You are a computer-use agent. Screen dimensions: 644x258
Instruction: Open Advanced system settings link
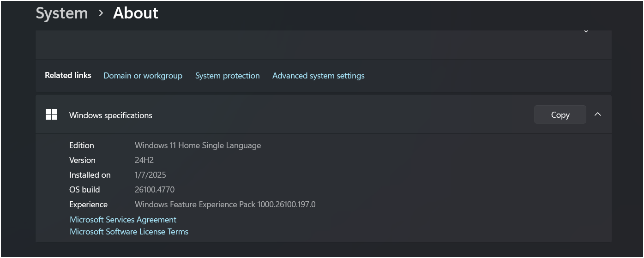coord(319,76)
